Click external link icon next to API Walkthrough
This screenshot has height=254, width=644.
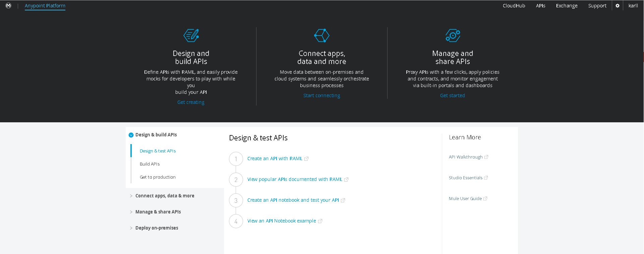click(x=486, y=157)
